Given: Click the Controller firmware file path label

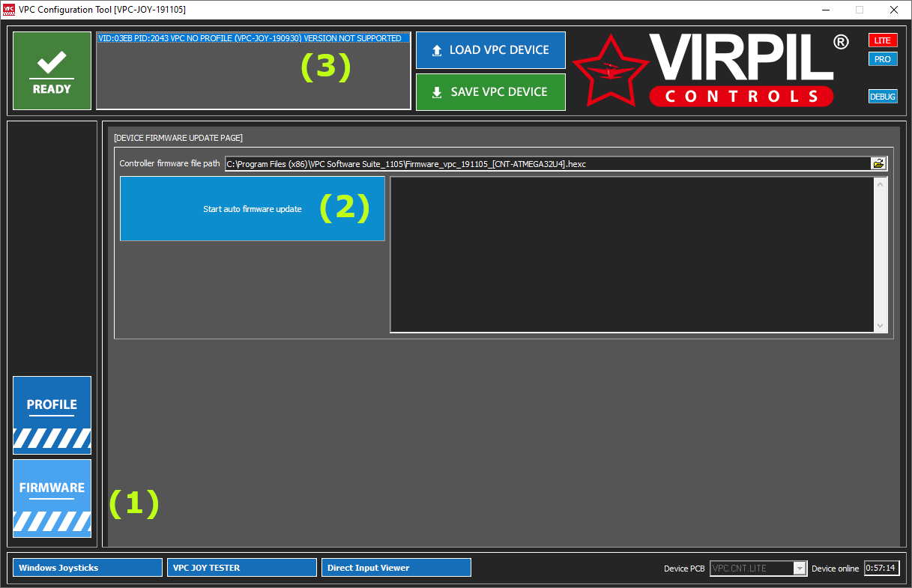Looking at the screenshot, I should (170, 163).
